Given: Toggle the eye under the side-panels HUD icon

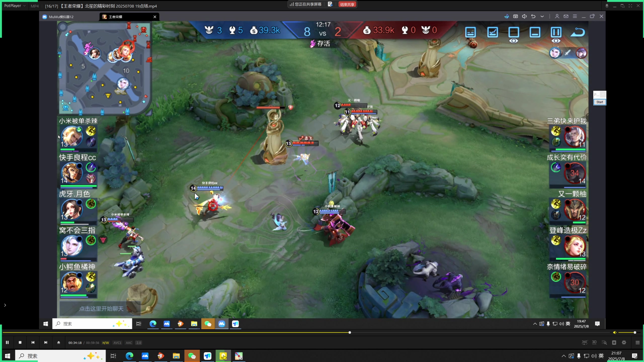Looking at the screenshot, I should click(x=556, y=41).
